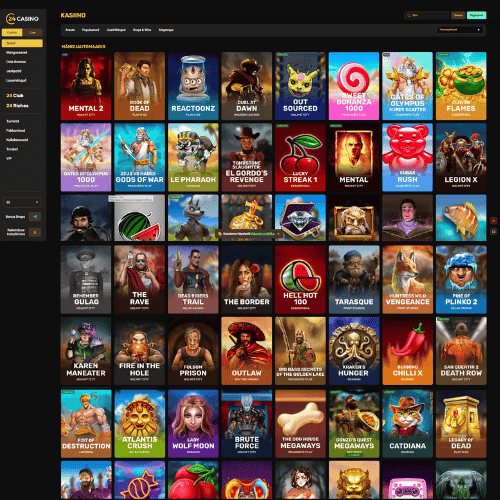Open the Tarasque game
Image resolution: width=500 pixels, height=500 pixels.
(x=354, y=280)
